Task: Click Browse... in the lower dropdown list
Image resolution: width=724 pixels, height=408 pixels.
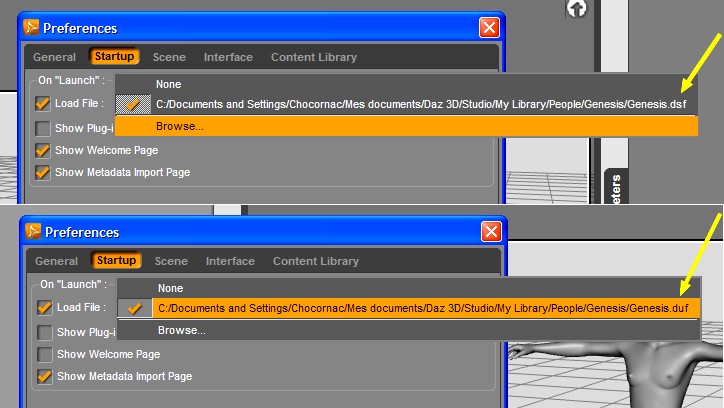Action: 409,330
